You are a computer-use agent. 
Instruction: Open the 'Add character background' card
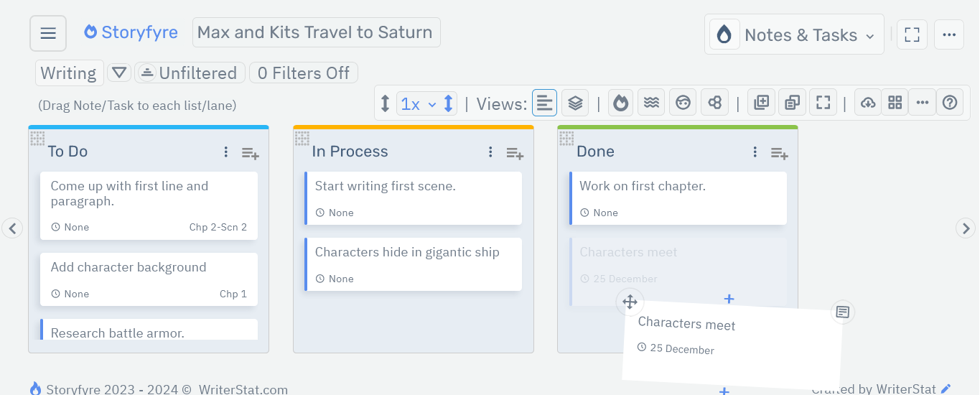point(149,279)
